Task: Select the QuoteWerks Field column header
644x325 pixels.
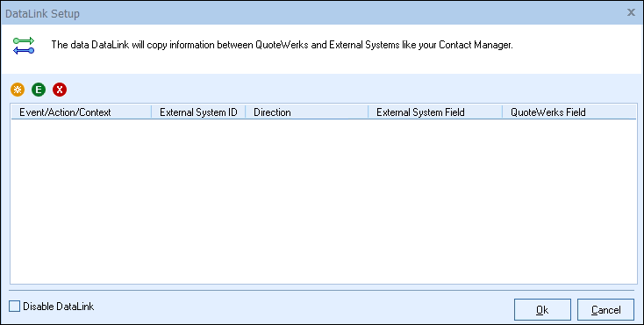Action: [569, 112]
